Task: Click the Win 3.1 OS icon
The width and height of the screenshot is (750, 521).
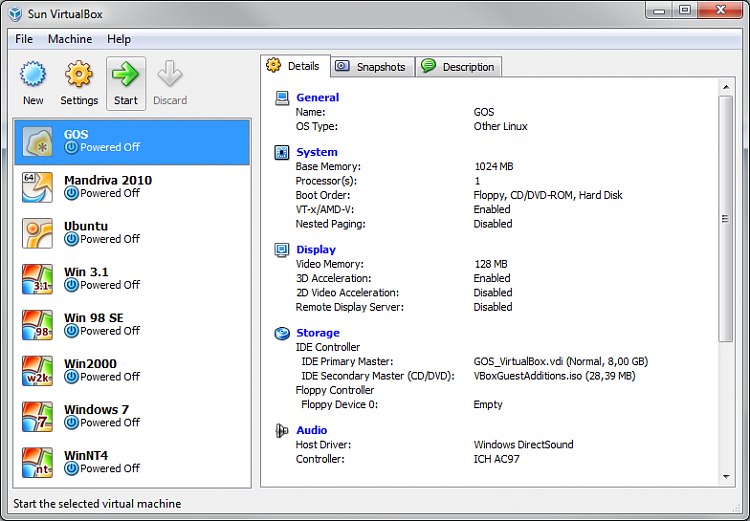Action: coord(37,279)
